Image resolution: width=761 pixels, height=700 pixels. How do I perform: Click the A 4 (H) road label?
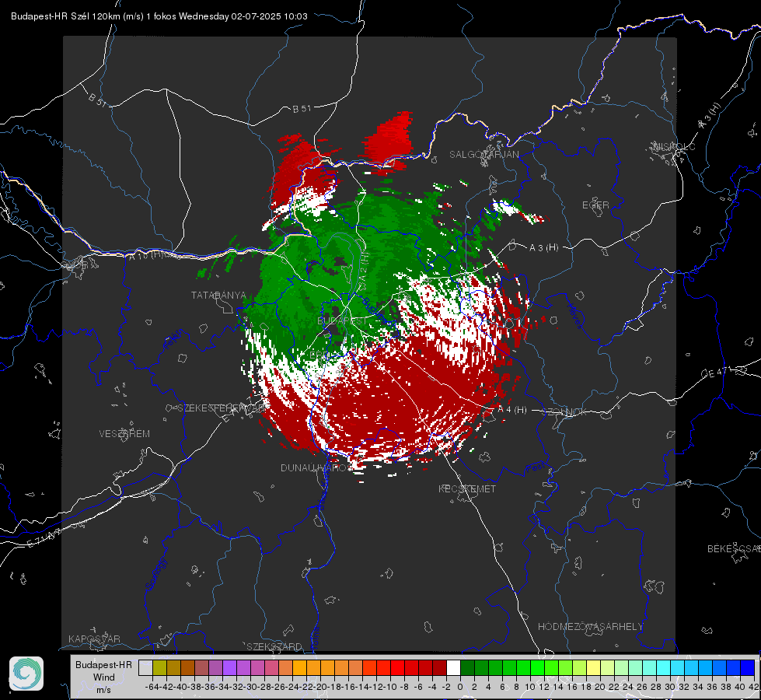click(512, 410)
